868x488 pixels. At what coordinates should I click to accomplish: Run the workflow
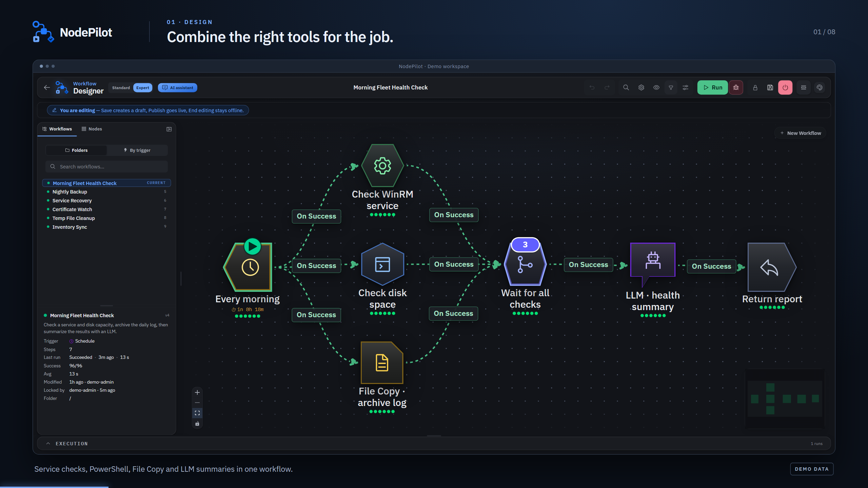(x=712, y=87)
